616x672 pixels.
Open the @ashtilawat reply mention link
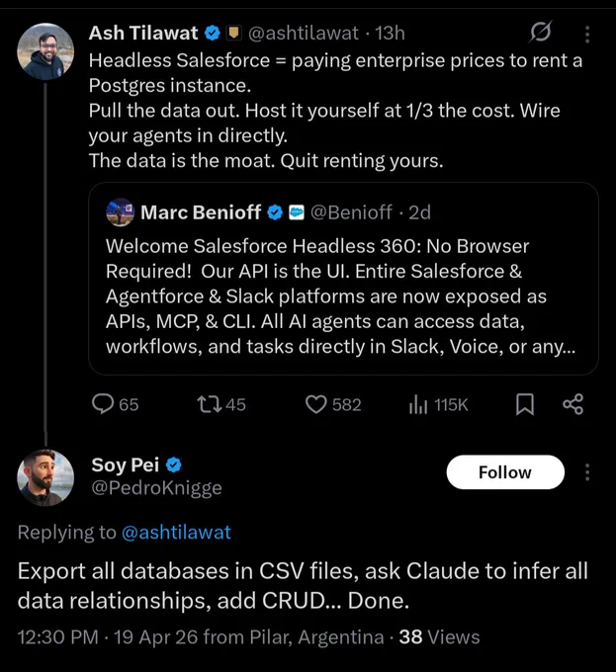click(176, 533)
